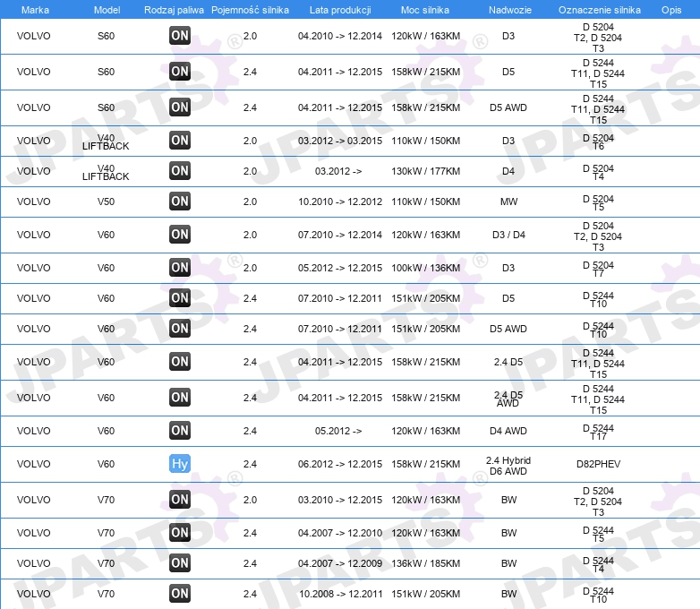
Task: Click the 10.2008 -> 12.2011 production years cell
Action: 340,594
